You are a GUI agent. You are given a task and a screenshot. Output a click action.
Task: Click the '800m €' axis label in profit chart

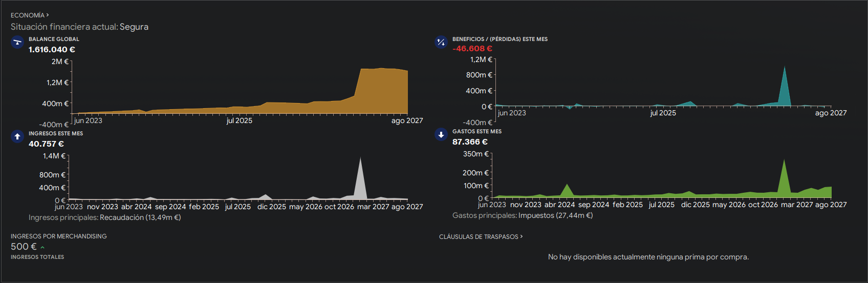480,75
